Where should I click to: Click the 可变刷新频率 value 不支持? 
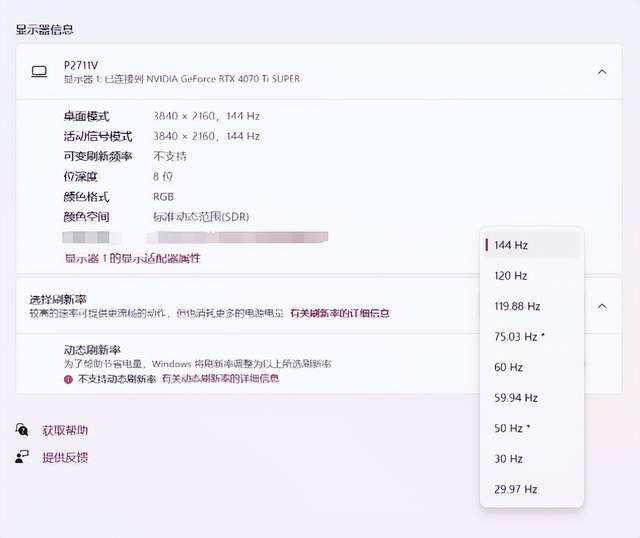[x=170, y=156]
